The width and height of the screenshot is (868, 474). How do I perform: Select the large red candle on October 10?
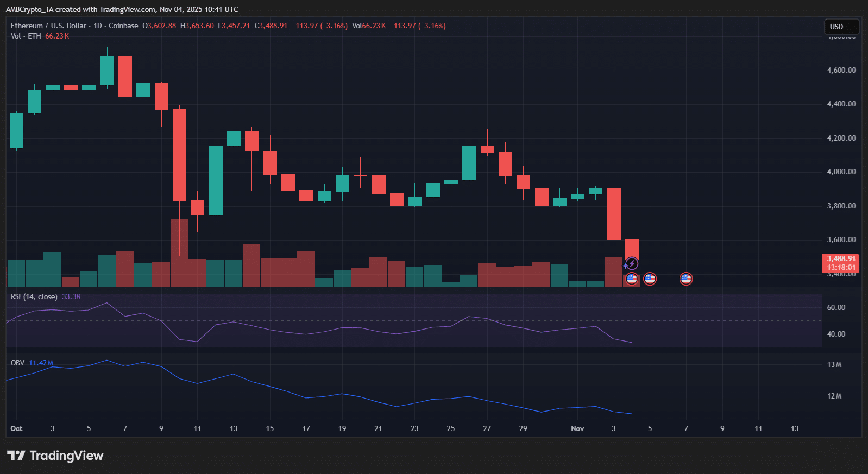click(179, 155)
